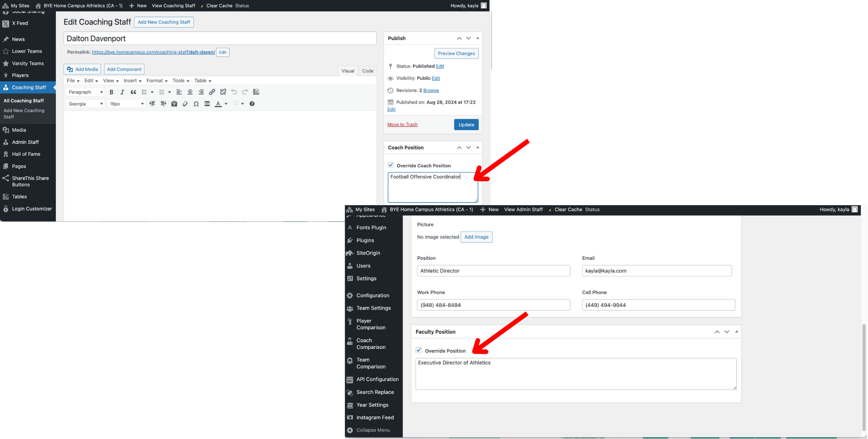Insert a blockquote using the quote icon
Screen dimensions: 868x439
[133, 92]
